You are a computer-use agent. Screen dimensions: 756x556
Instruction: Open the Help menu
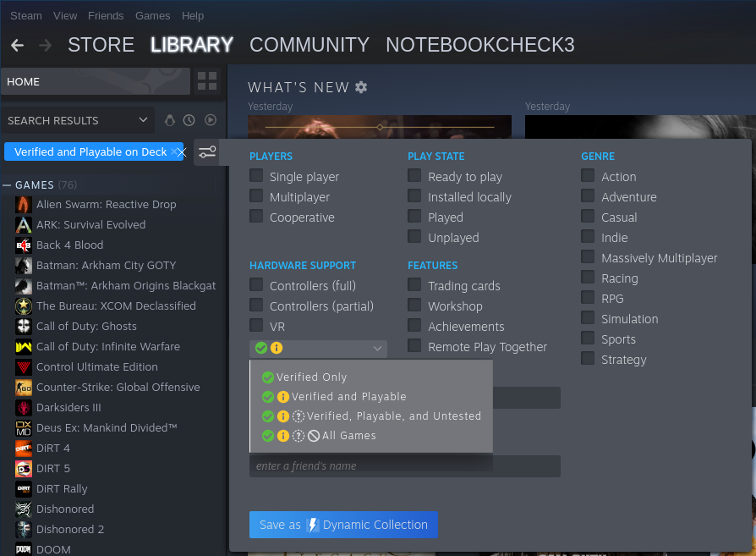[192, 16]
